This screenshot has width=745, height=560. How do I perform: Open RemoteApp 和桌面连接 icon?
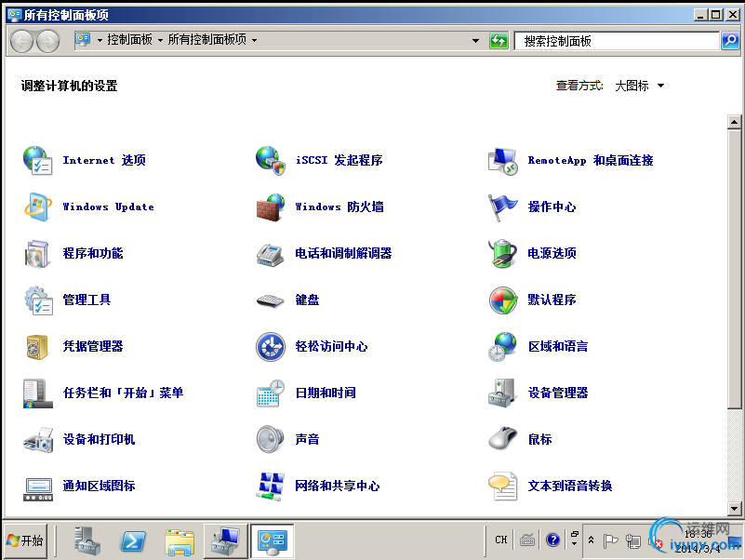coord(503,160)
